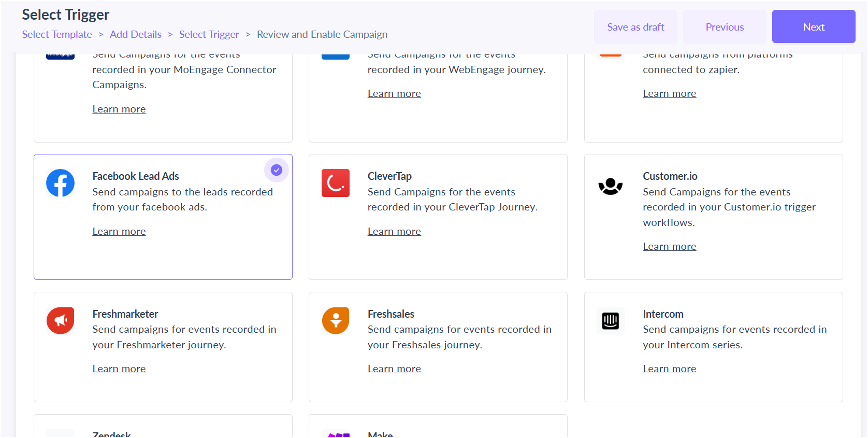The height and width of the screenshot is (438, 868).
Task: Select the CleverTap trigger title
Action: click(389, 176)
